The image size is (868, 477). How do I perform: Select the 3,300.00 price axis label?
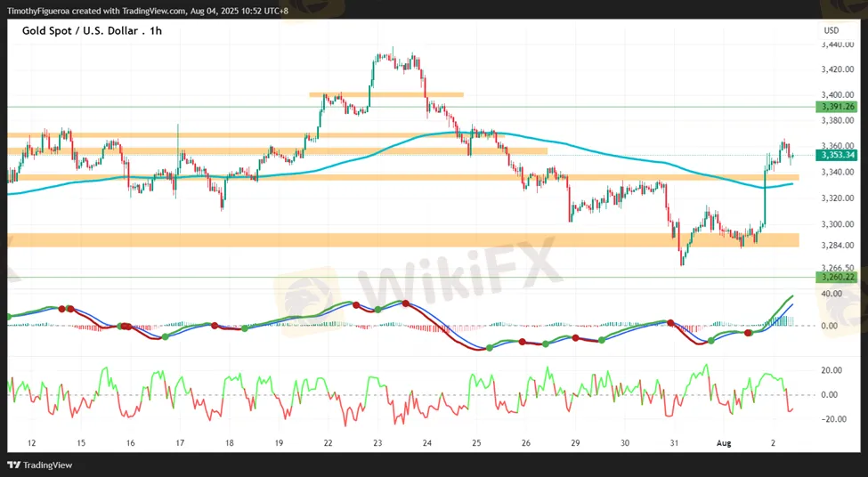(838, 224)
